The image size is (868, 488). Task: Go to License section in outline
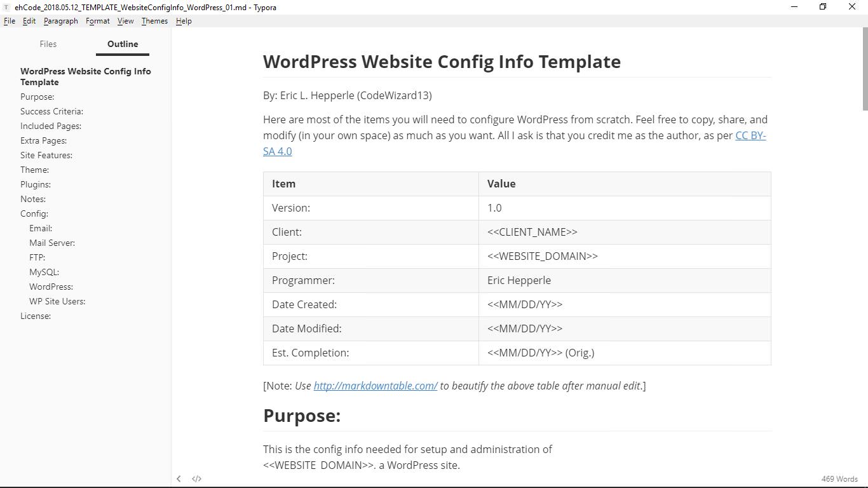tap(36, 316)
